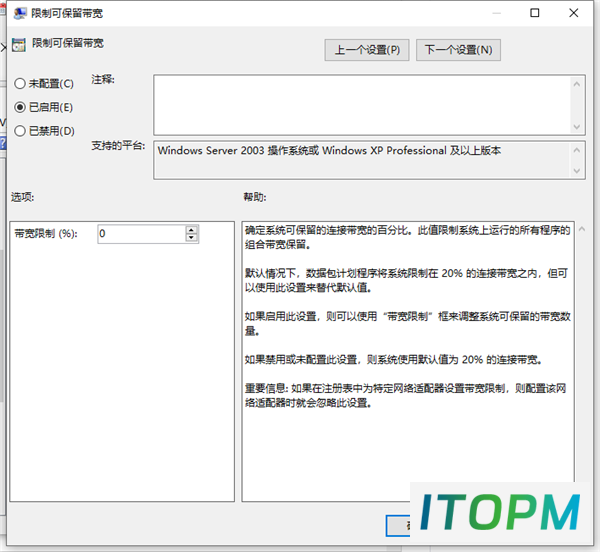Decrease bandwidth limit with spinner down arrow
This screenshot has height=552, width=600.
click(x=191, y=238)
